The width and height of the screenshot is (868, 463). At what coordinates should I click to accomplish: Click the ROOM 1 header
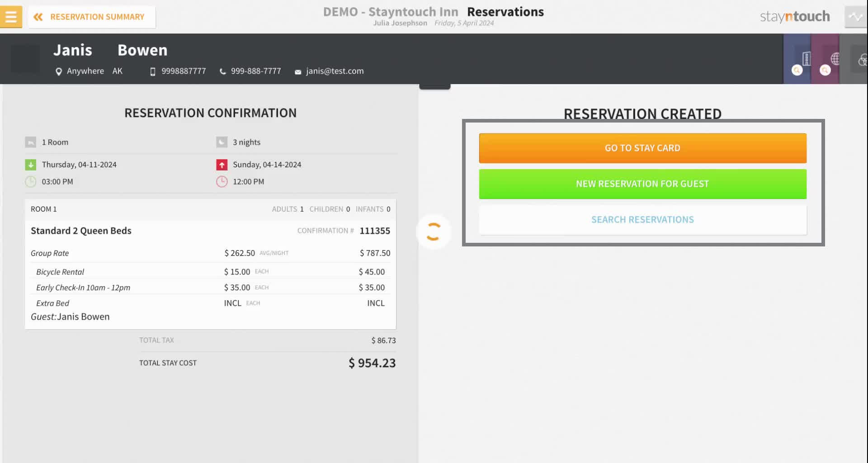[x=43, y=209]
